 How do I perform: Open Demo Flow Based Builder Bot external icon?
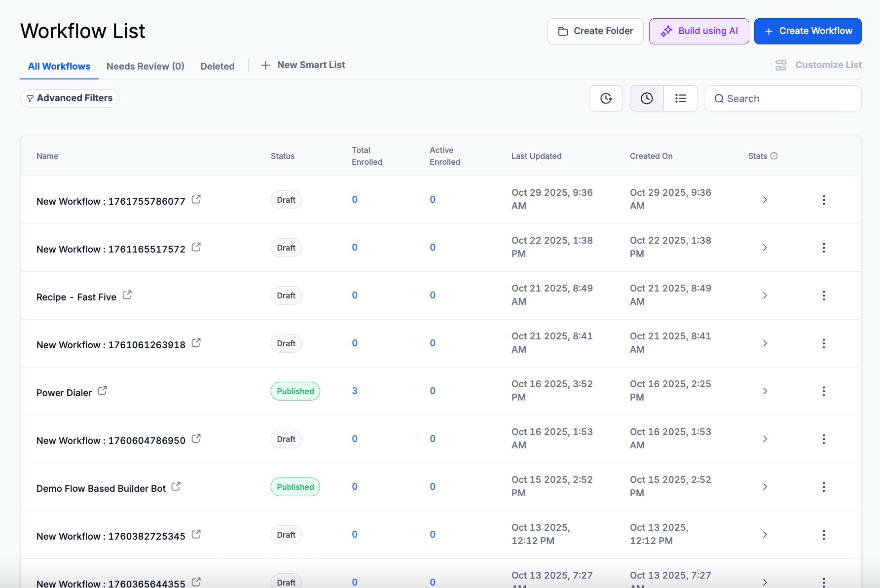click(176, 486)
